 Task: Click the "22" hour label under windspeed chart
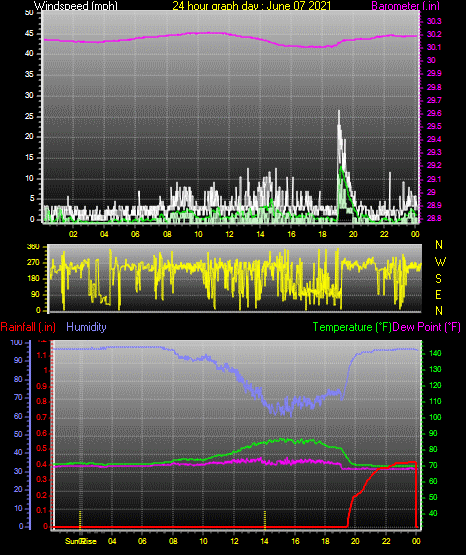point(384,234)
